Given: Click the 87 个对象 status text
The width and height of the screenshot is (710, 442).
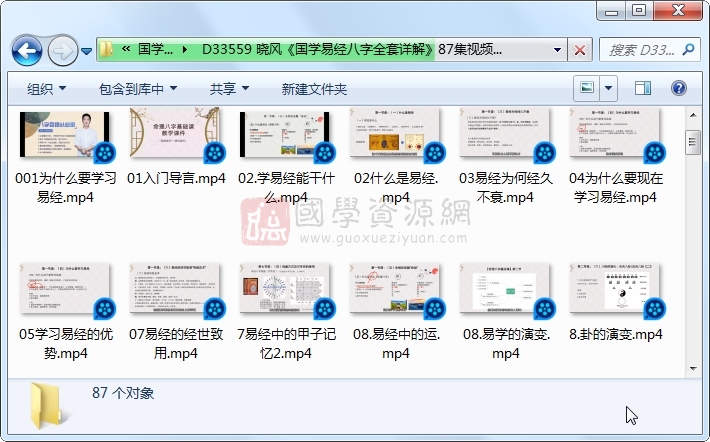Looking at the screenshot, I should coord(123,393).
